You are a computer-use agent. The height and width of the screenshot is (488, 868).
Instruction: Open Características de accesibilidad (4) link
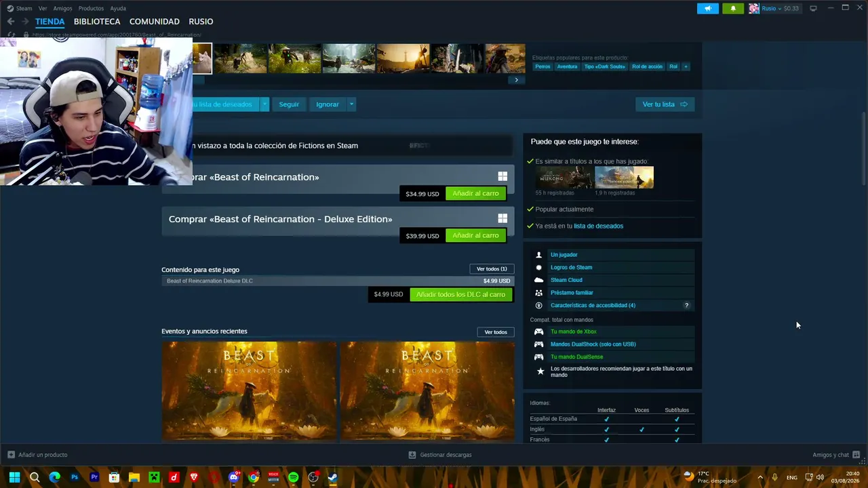(593, 306)
